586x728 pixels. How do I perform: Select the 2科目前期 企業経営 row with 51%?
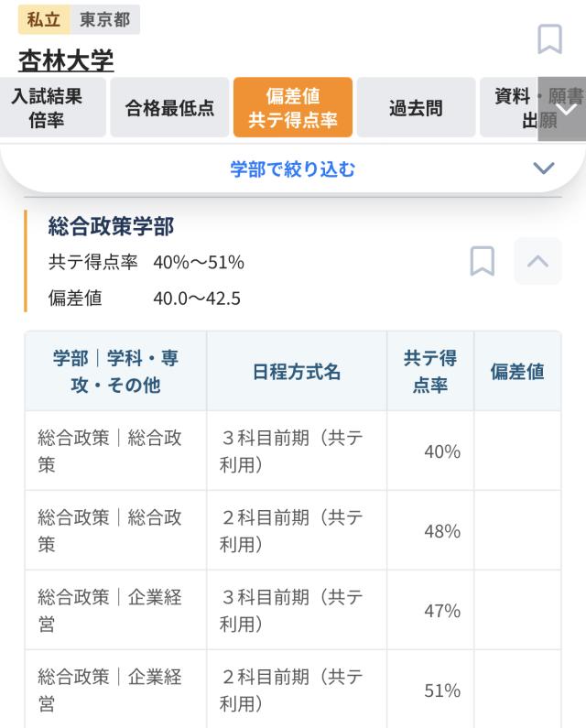tap(293, 690)
